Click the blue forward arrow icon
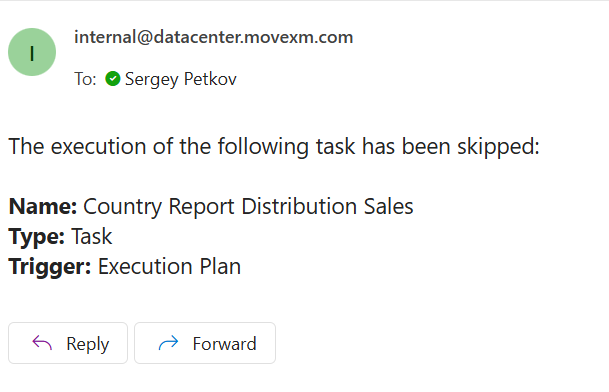Image resolution: width=609 pixels, height=392 pixels. 168,343
